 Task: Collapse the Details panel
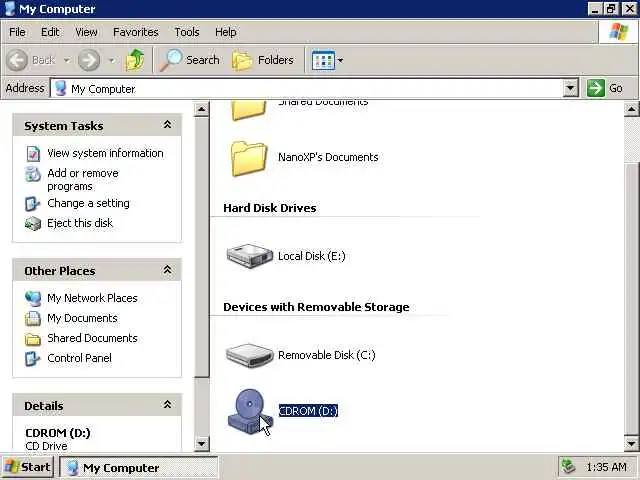167,405
